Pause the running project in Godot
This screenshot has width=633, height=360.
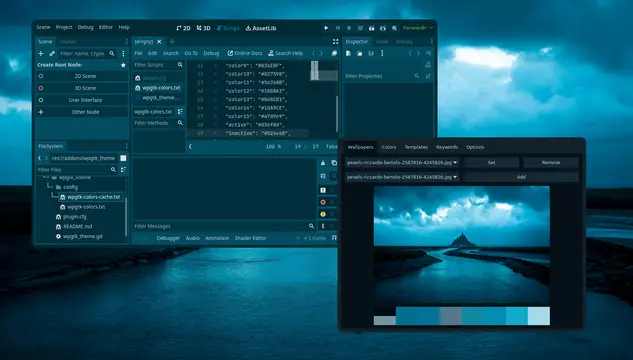click(x=338, y=28)
